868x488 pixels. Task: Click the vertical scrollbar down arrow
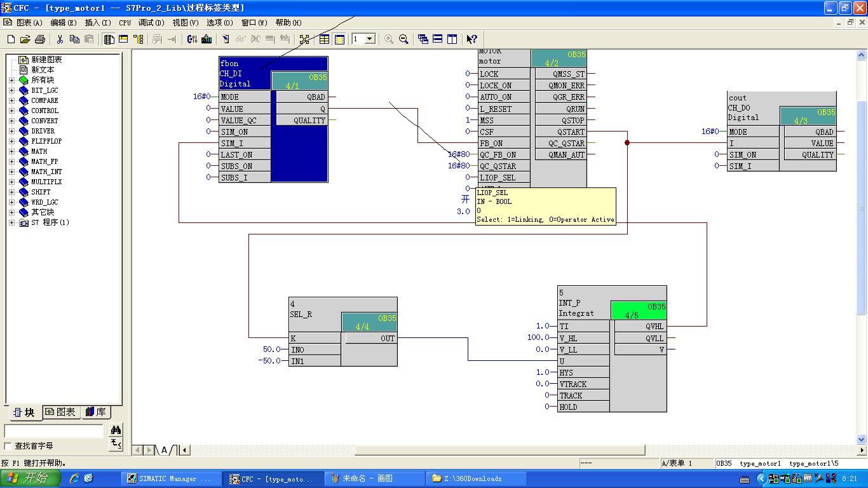tap(862, 439)
